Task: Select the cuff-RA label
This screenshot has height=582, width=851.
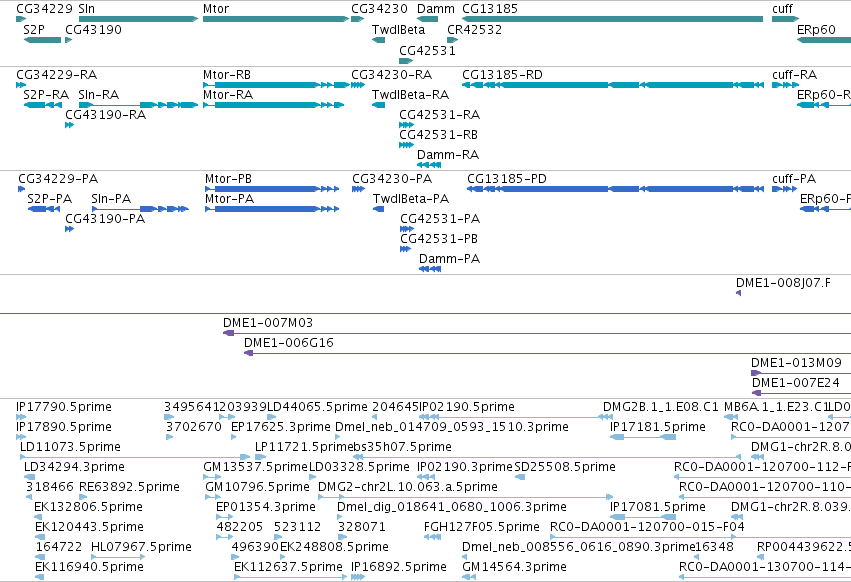Action: coord(795,74)
